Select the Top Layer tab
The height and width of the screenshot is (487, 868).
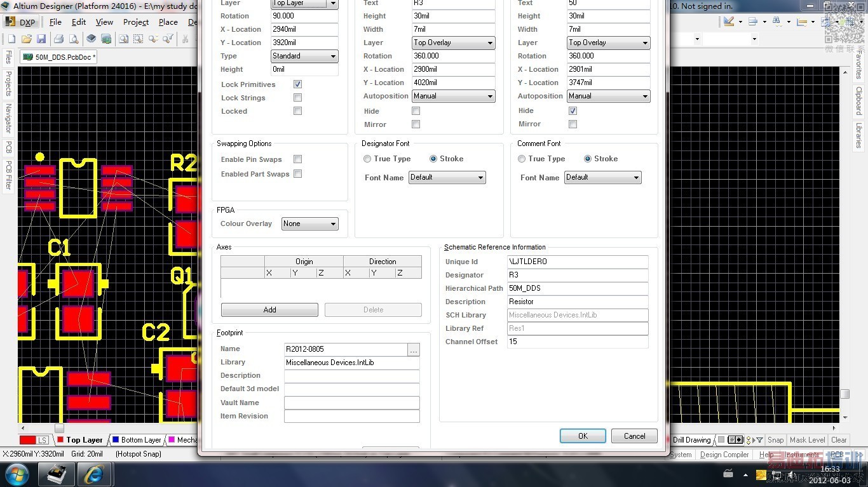click(x=80, y=440)
